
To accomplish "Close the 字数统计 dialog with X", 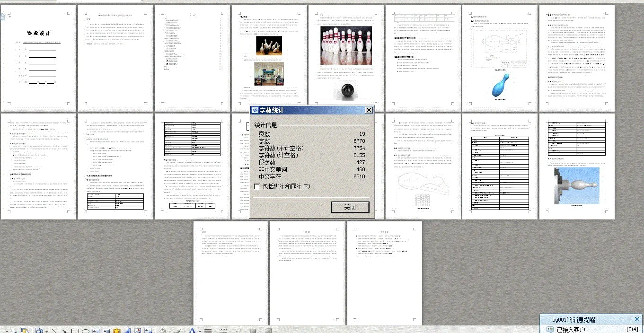I will coord(369,110).
